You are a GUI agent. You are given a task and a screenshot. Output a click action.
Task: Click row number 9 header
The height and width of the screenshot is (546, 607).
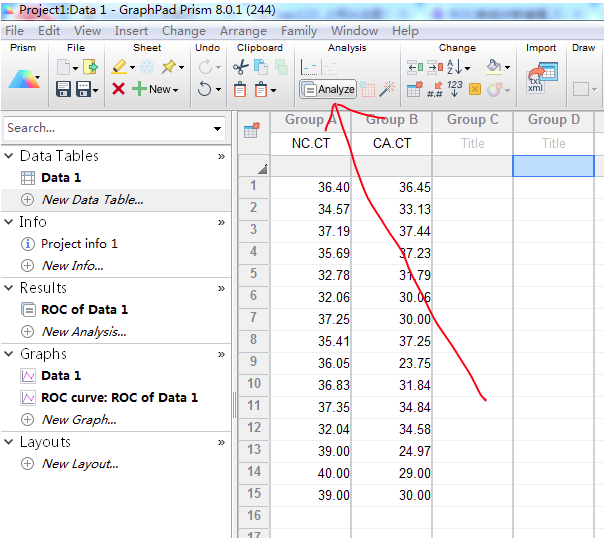254,362
